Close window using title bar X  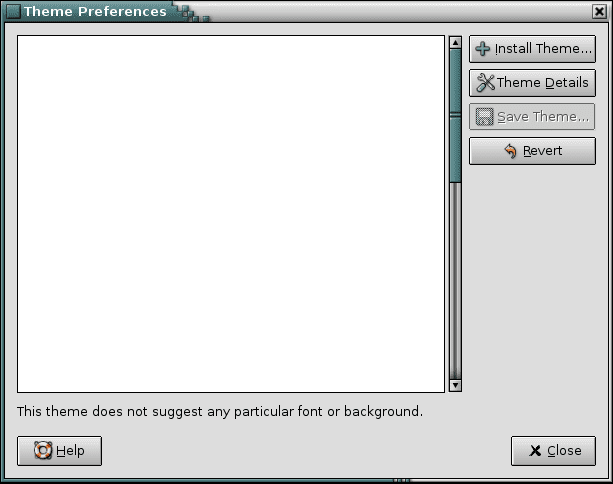(599, 11)
